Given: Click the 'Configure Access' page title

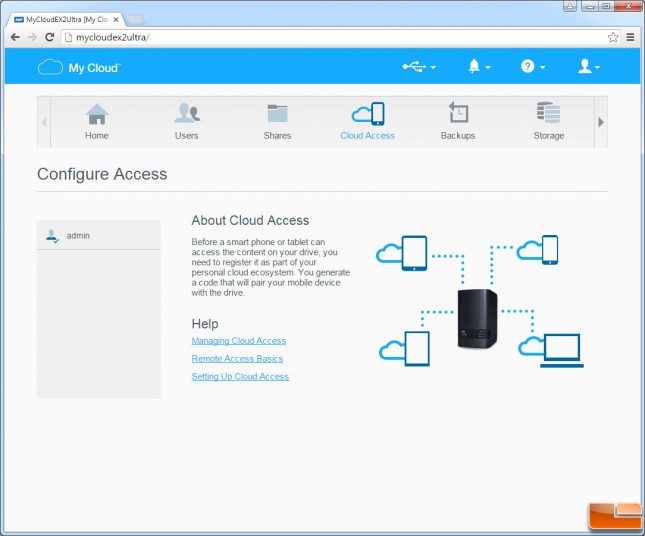Looking at the screenshot, I should click(x=102, y=174).
